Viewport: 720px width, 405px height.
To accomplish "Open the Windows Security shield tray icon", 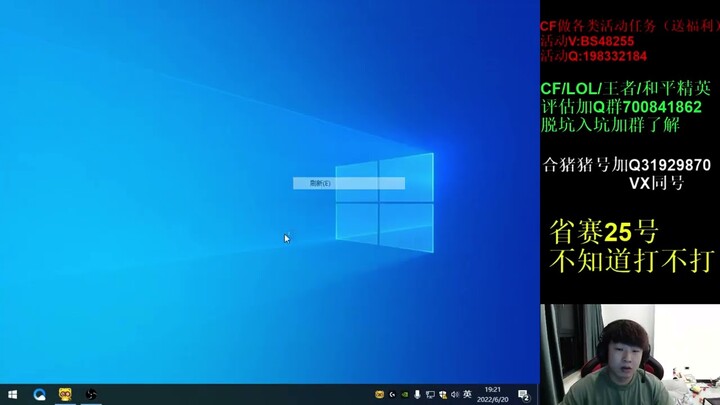I will click(443, 394).
